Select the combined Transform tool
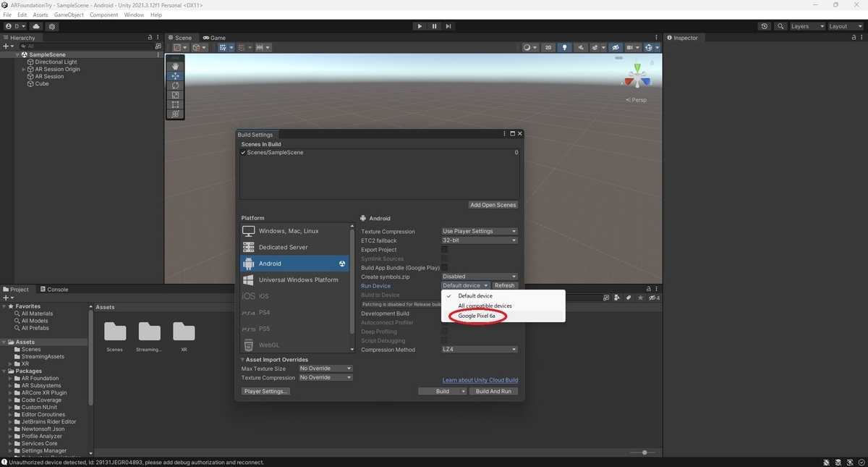The width and height of the screenshot is (868, 467). [175, 114]
